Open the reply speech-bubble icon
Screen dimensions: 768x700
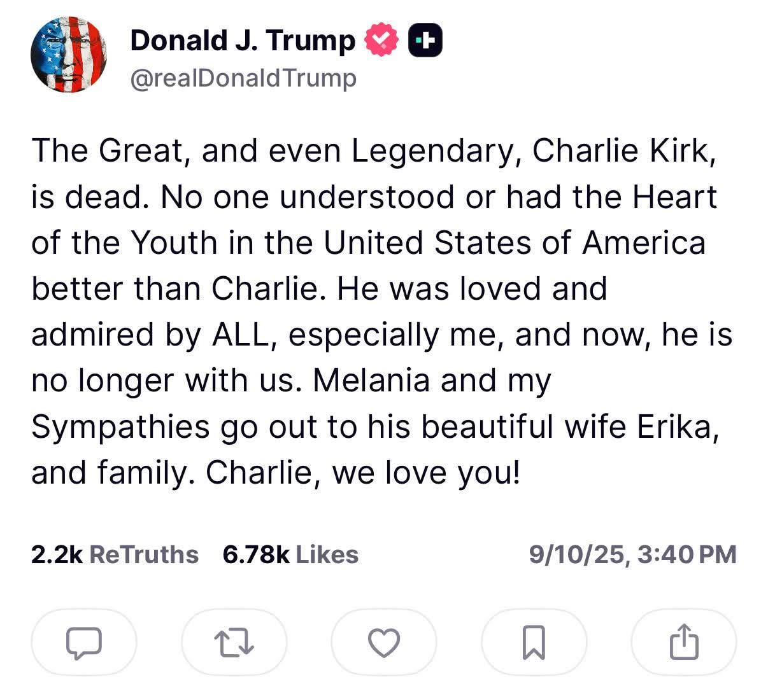pyautogui.click(x=84, y=642)
